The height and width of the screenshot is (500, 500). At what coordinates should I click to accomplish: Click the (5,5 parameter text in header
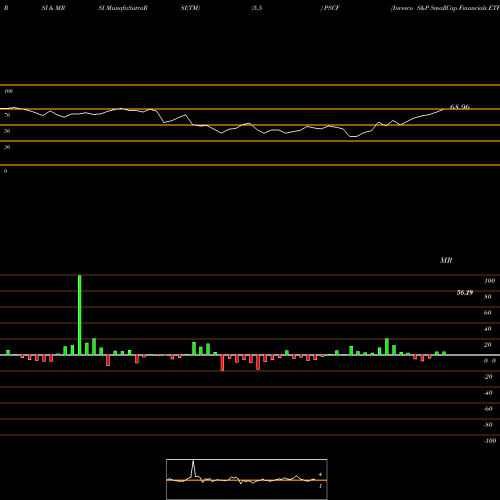tap(257, 8)
